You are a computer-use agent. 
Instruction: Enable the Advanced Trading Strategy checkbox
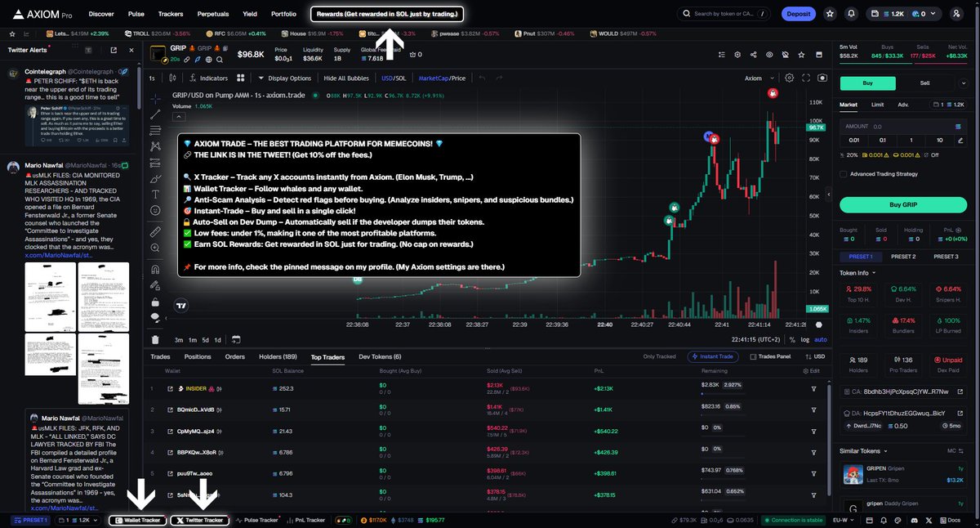844,173
